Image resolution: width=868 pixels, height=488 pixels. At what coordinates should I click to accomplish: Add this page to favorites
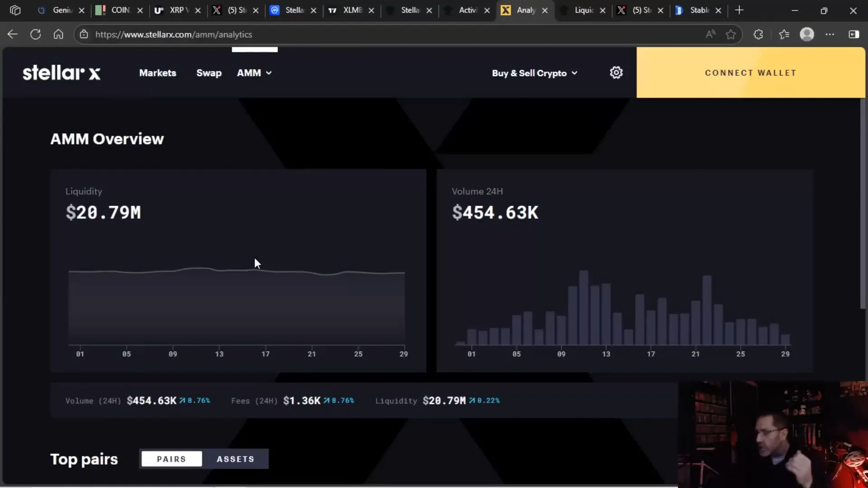click(x=731, y=34)
